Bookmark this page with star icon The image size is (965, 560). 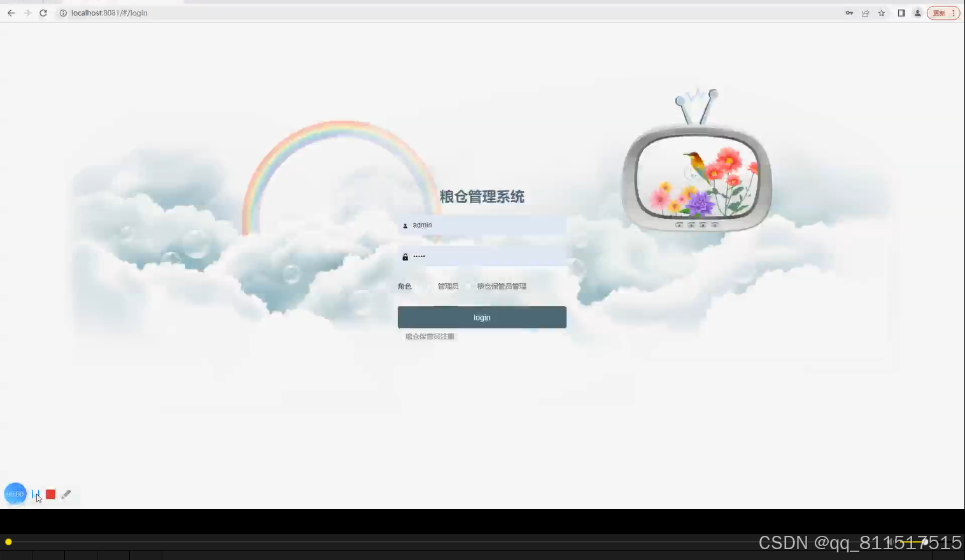[882, 13]
